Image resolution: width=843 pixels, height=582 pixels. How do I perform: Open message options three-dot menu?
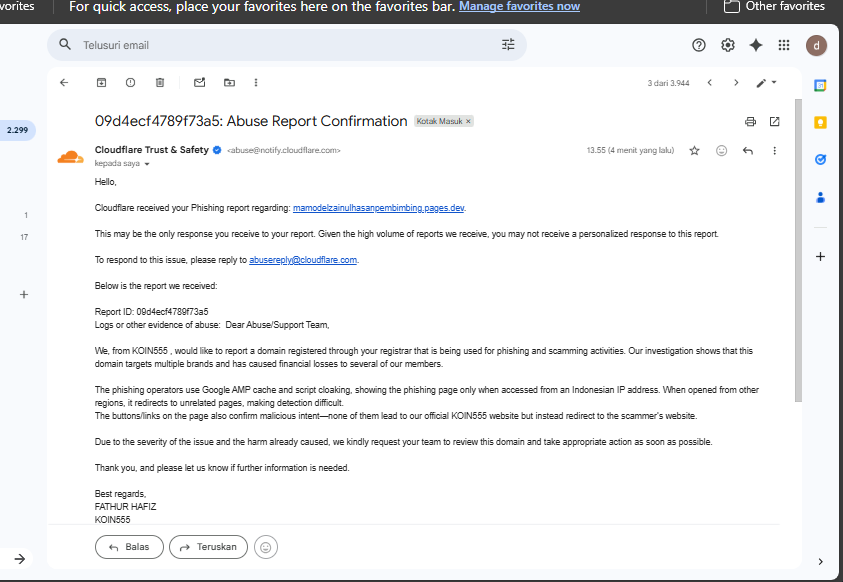pyautogui.click(x=774, y=150)
